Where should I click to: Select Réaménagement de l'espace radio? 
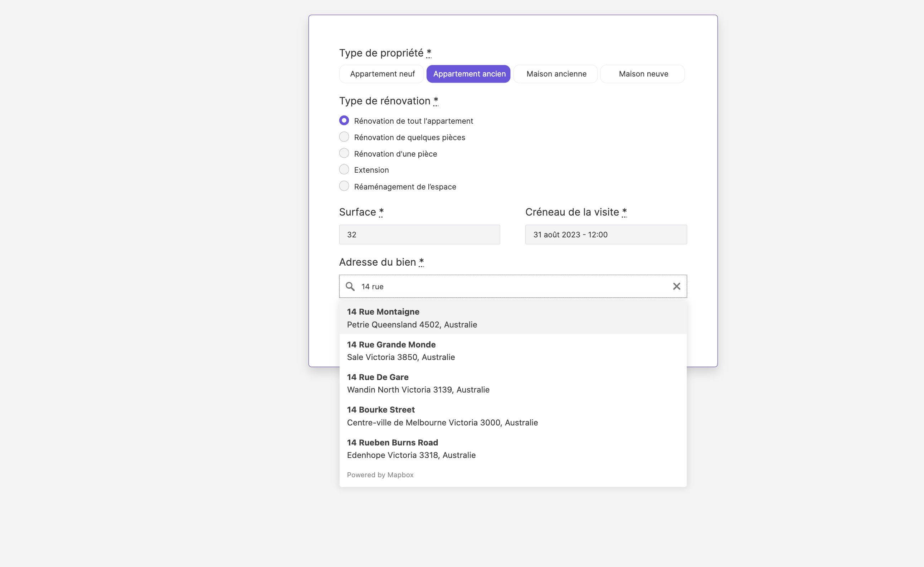pyautogui.click(x=344, y=186)
